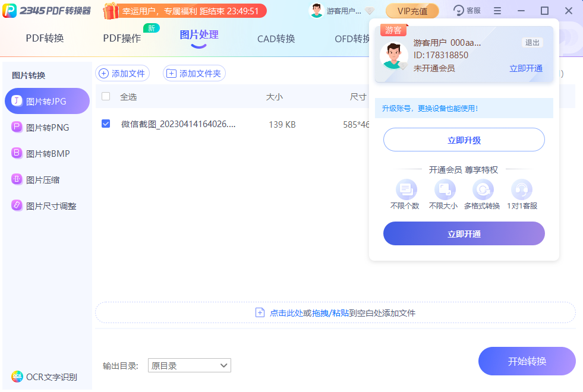Expand the 游客用户 account dropdown
This screenshot has width=583, height=392.
tap(344, 10)
